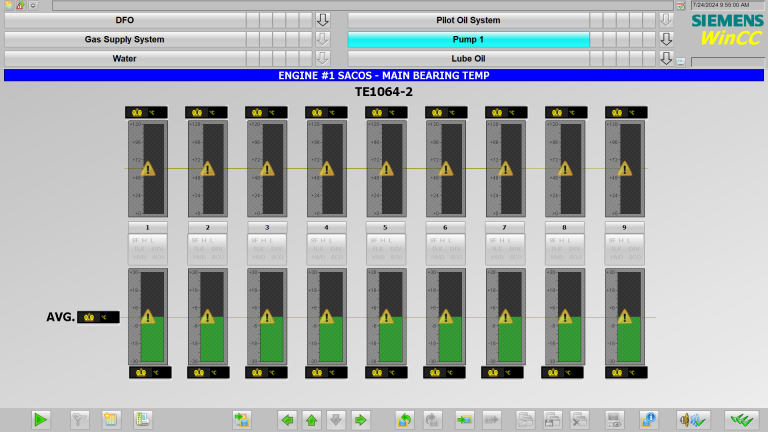
Task: Click warning triangle on upper bar 1
Action: tap(148, 169)
